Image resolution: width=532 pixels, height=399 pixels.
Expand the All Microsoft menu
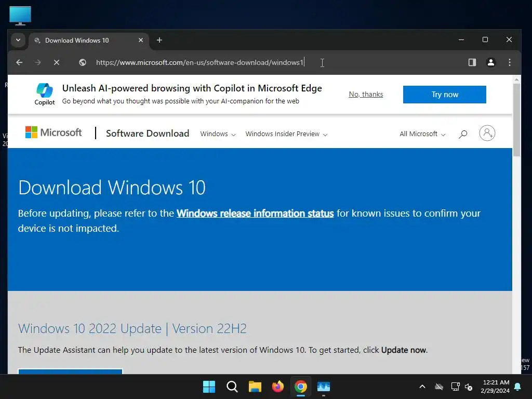coord(422,134)
